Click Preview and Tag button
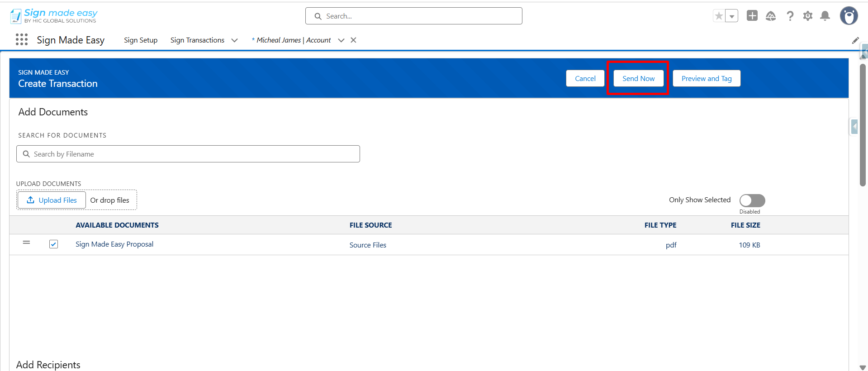Viewport: 868px width, 371px height. [707, 78]
